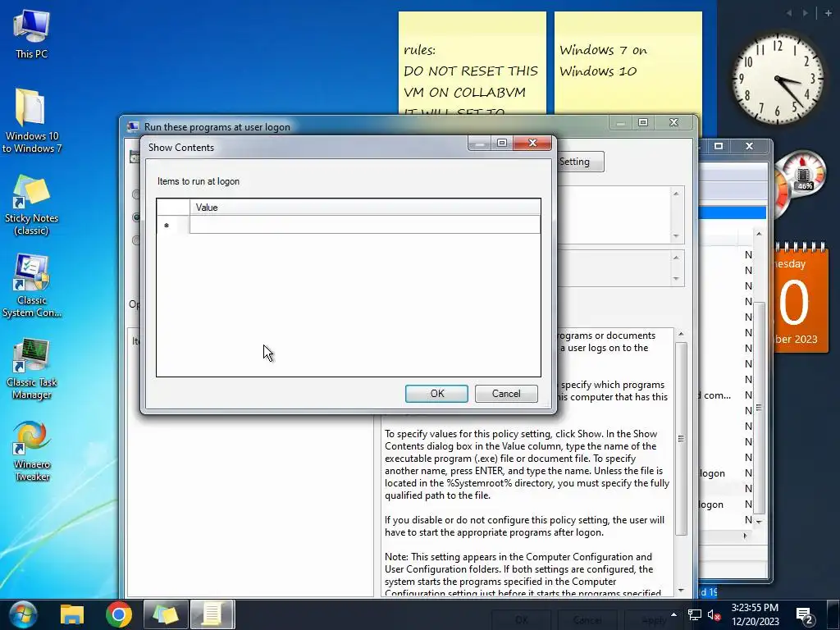
Task: Open network status tray icon
Action: click(695, 615)
